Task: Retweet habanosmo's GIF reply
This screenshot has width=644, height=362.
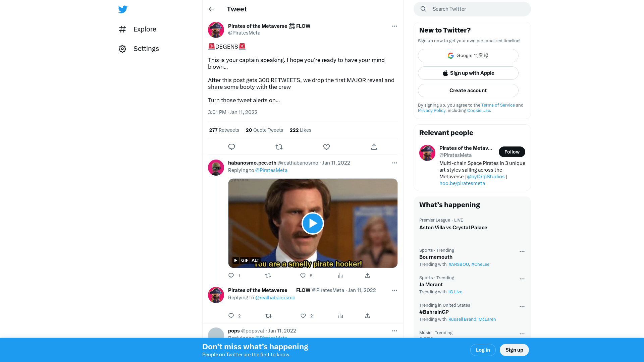Action: tap(268, 276)
